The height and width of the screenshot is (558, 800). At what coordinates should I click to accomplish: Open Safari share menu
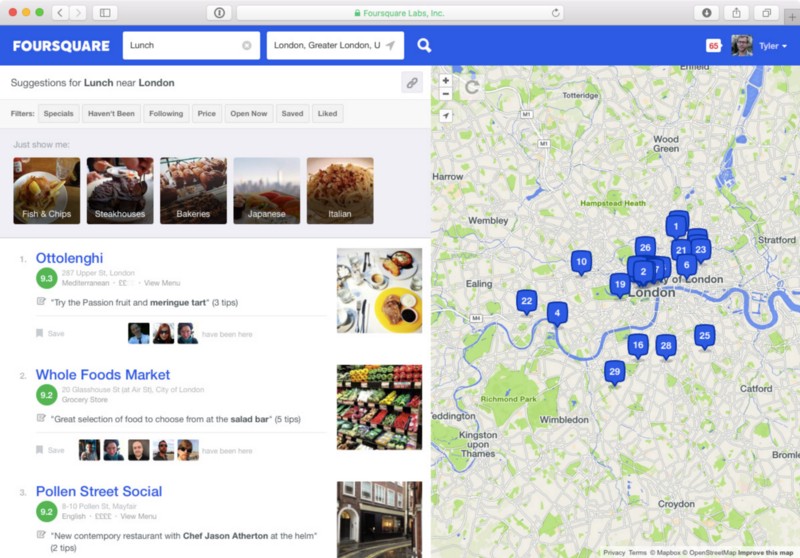coord(736,13)
